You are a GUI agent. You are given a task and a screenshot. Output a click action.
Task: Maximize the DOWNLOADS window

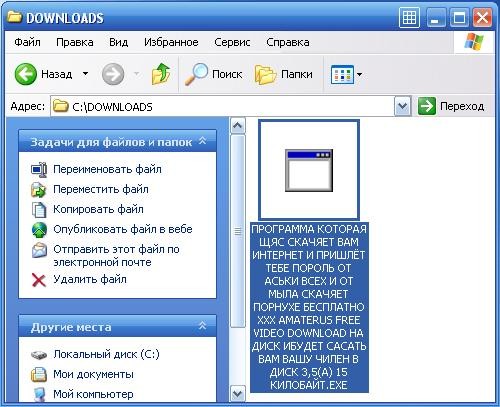(459, 18)
